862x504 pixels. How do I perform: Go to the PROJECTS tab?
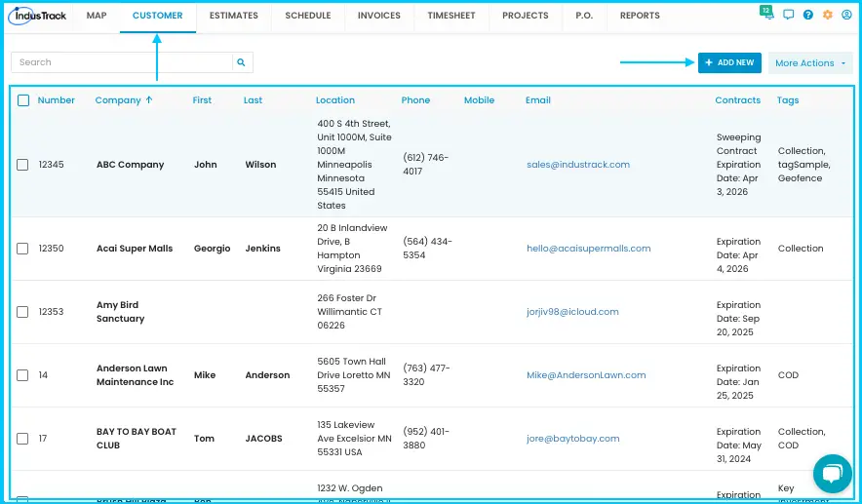526,16
